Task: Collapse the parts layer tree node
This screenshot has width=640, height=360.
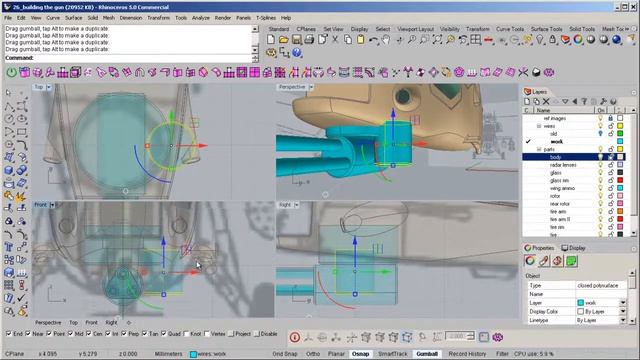Action: coord(539,149)
